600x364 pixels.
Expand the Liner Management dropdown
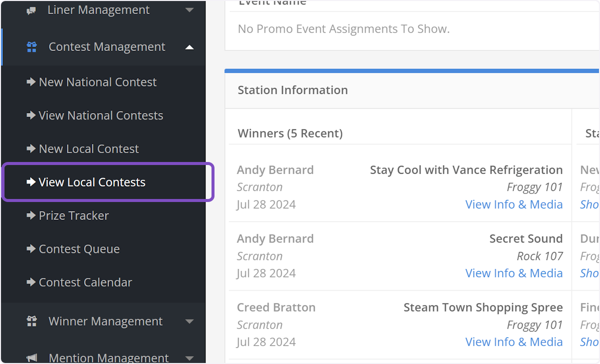pyautogui.click(x=189, y=9)
